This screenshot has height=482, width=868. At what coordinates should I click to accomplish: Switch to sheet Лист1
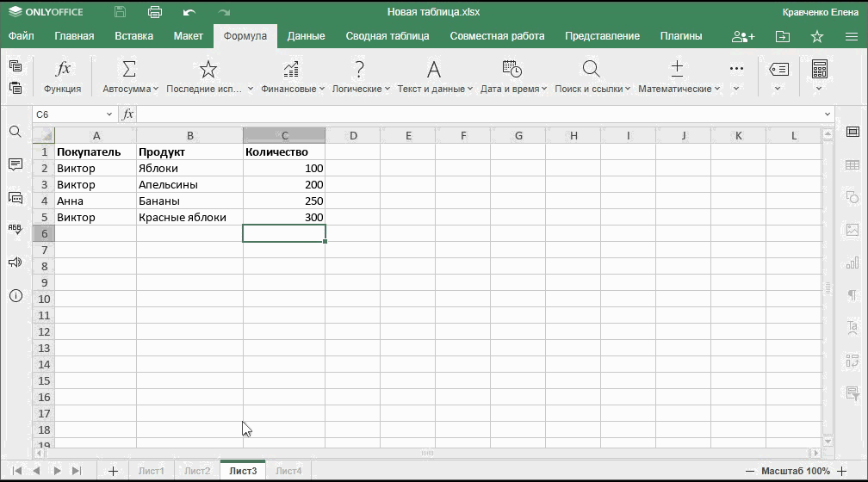[x=152, y=471]
